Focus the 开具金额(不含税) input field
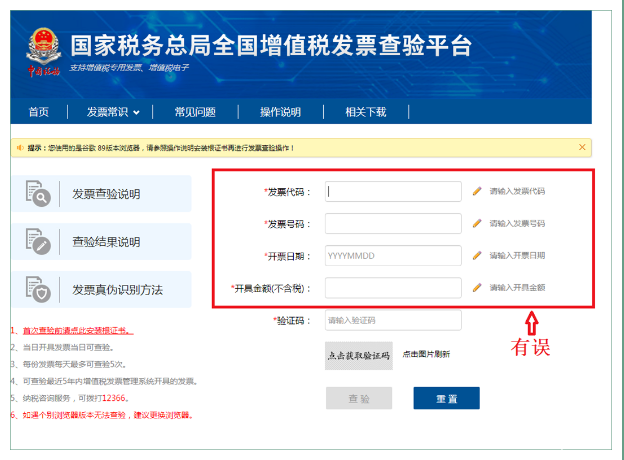Viewport: 624px width, 460px height. click(x=393, y=288)
